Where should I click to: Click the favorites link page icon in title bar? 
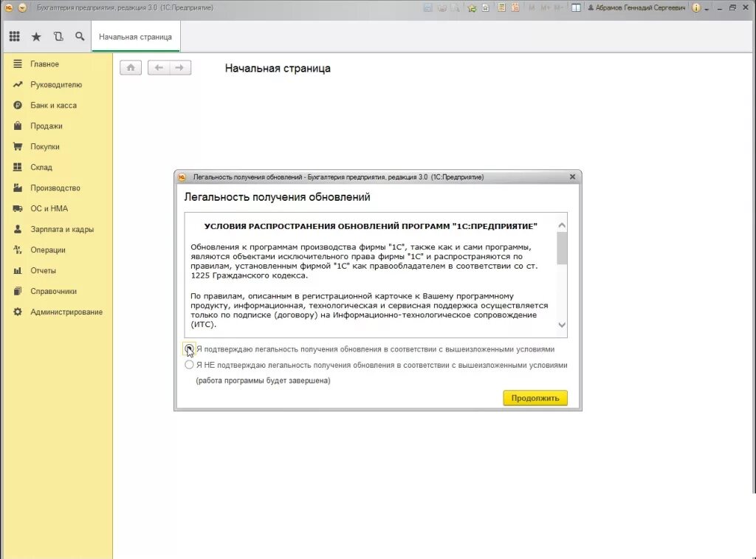click(x=486, y=7)
